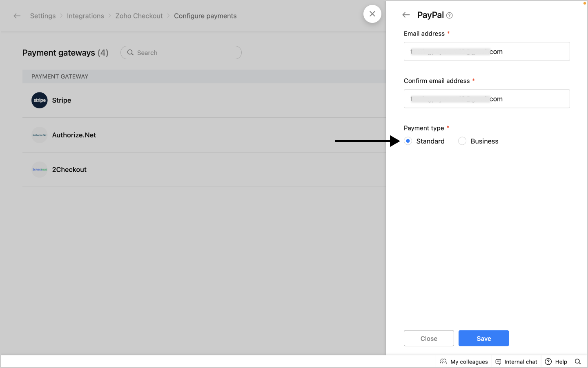This screenshot has width=588, height=368.
Task: Click the Authorize.Net logo icon
Action: 40,135
